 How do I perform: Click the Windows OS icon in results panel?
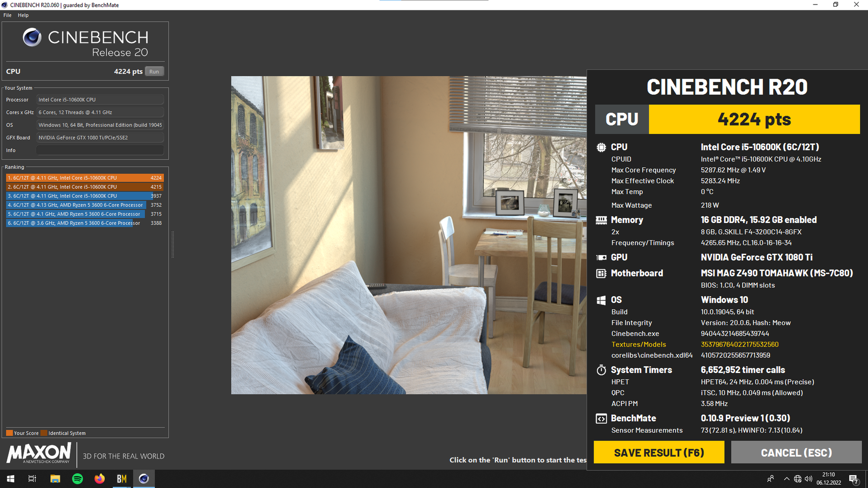(x=601, y=300)
